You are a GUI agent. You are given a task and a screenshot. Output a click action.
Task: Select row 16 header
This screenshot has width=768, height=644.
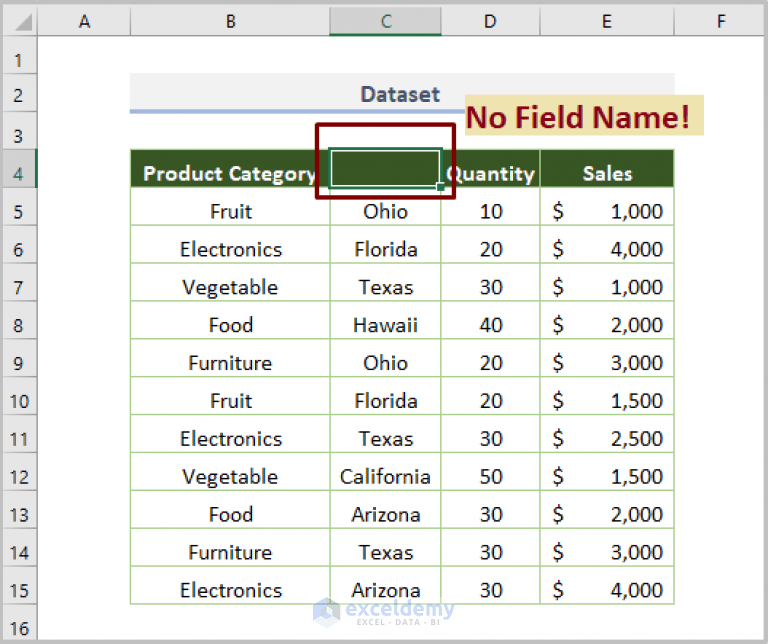[20, 623]
